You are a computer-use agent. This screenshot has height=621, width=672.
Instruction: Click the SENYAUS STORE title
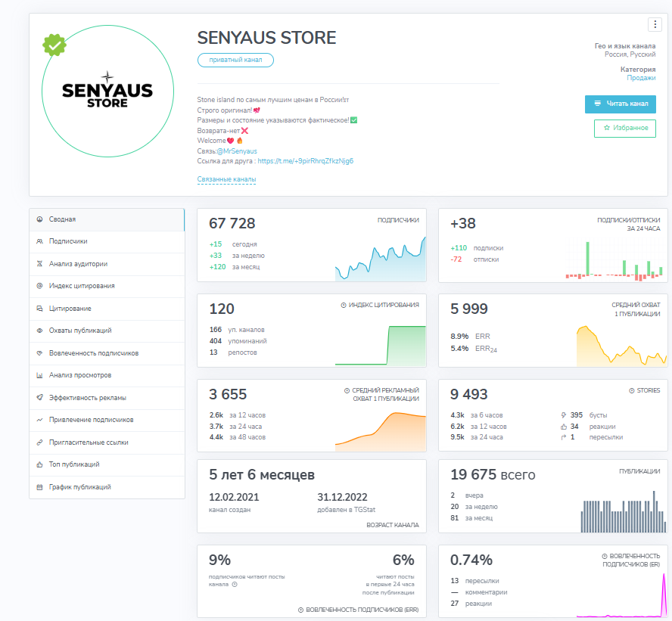pos(266,38)
